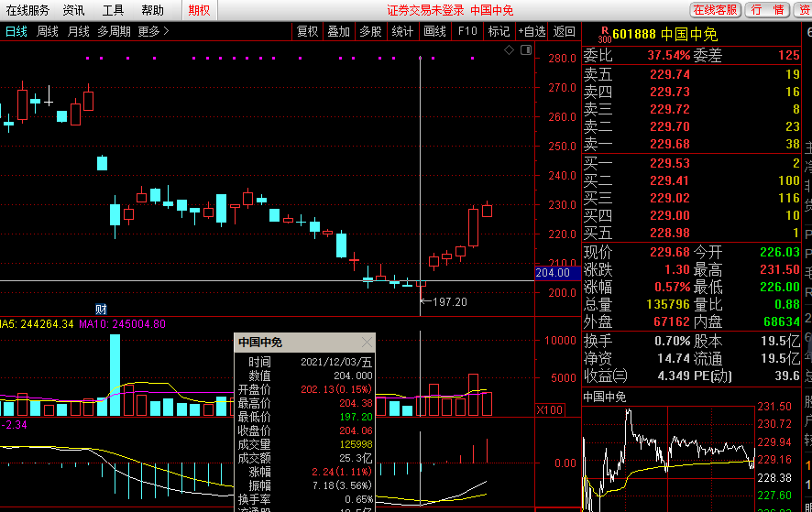
Task: Click the popup 成交量 value 125998
Action: (356, 444)
